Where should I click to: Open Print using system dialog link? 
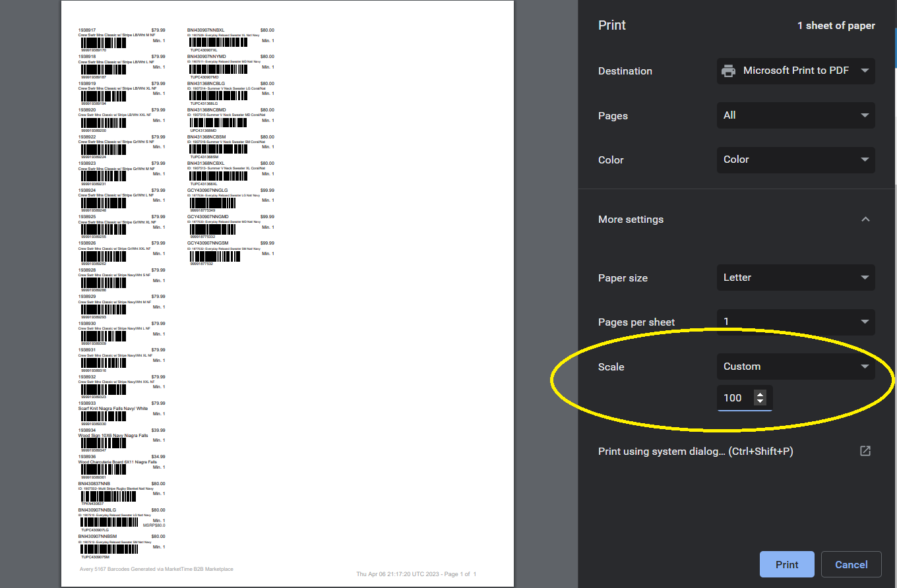(735, 452)
